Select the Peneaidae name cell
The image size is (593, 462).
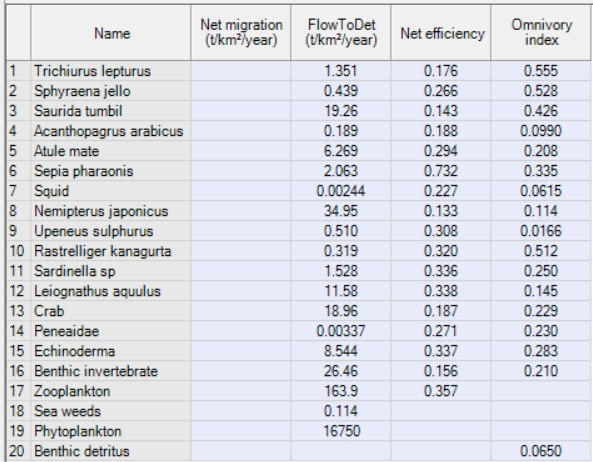coord(111,332)
